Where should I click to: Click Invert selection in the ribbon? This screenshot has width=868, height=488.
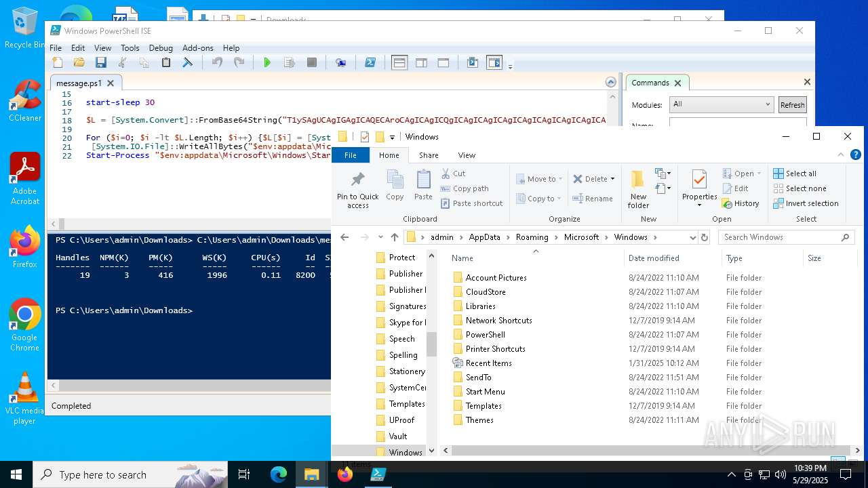tap(806, 203)
